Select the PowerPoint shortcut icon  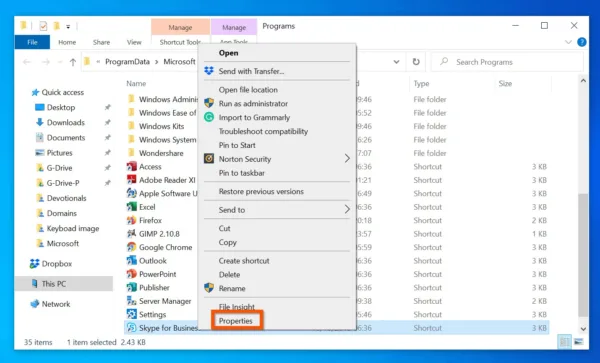tap(132, 274)
